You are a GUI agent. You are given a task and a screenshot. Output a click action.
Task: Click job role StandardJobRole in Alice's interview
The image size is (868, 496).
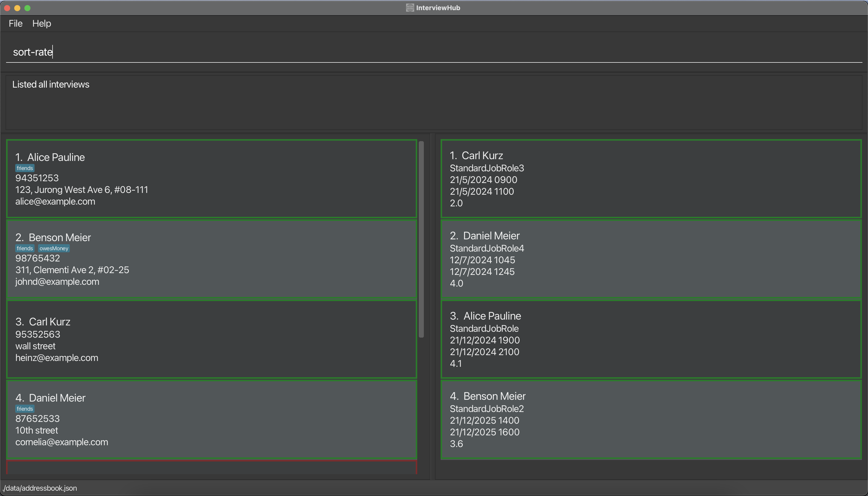pos(484,329)
